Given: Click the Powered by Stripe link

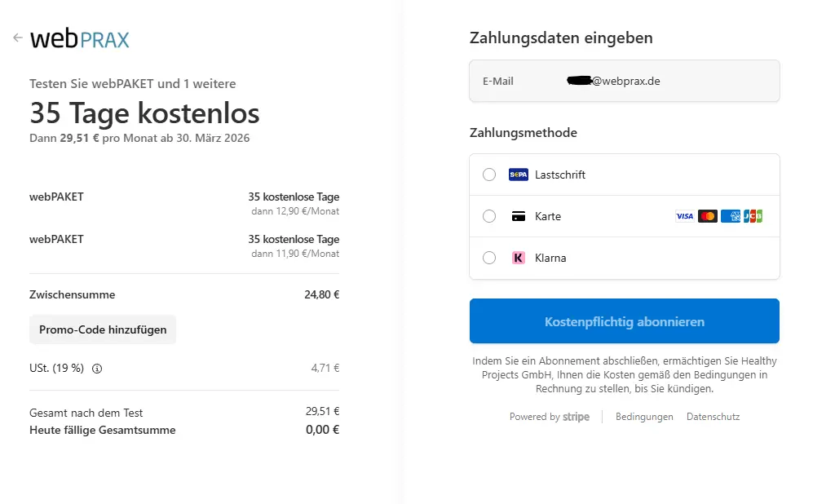Looking at the screenshot, I should (x=549, y=417).
